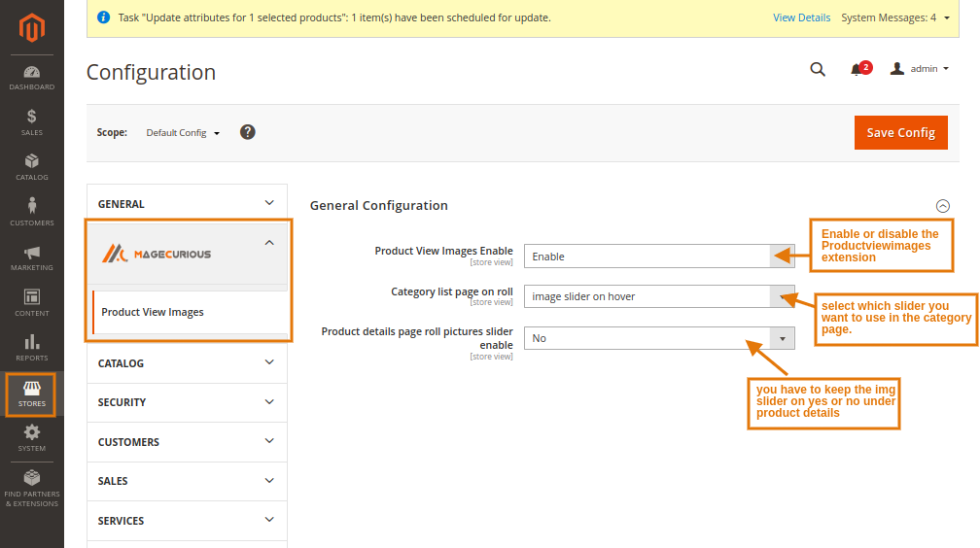Image resolution: width=980 pixels, height=548 pixels.
Task: Expand the CUSTOMERS config tab
Action: pyautogui.click(x=187, y=442)
